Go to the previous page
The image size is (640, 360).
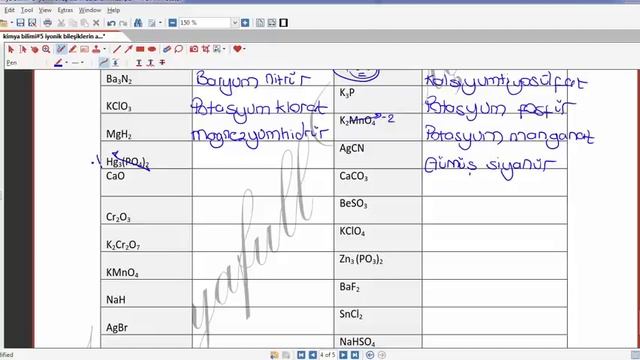[312, 355]
